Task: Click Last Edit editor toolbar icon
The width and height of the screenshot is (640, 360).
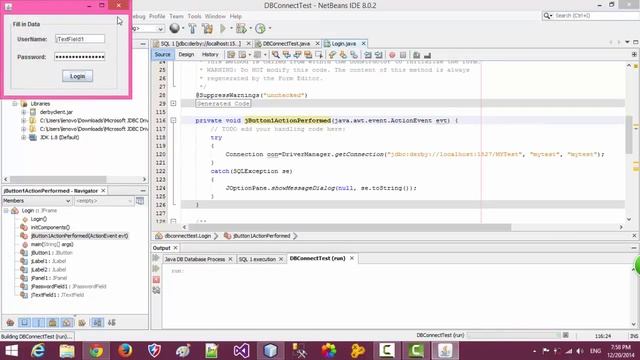Action: [x=231, y=55]
